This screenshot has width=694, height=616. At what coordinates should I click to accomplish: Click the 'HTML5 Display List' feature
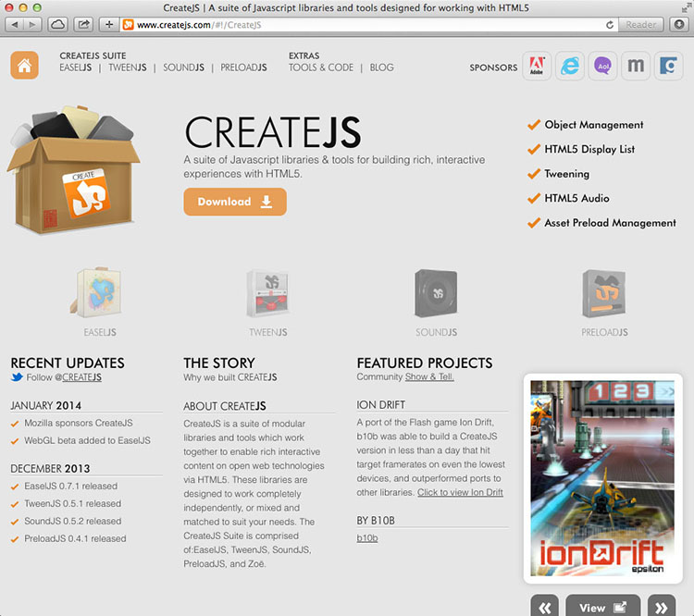(589, 149)
